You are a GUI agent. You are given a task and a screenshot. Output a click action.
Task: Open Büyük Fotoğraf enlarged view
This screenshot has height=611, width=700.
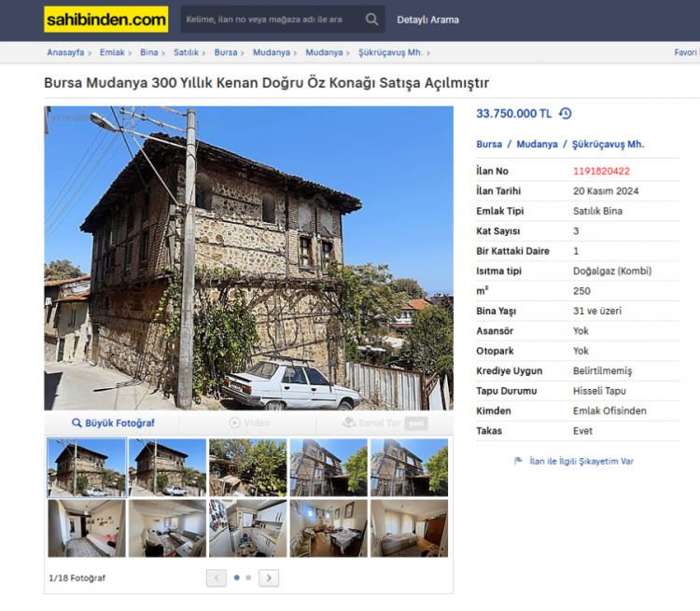click(x=113, y=423)
